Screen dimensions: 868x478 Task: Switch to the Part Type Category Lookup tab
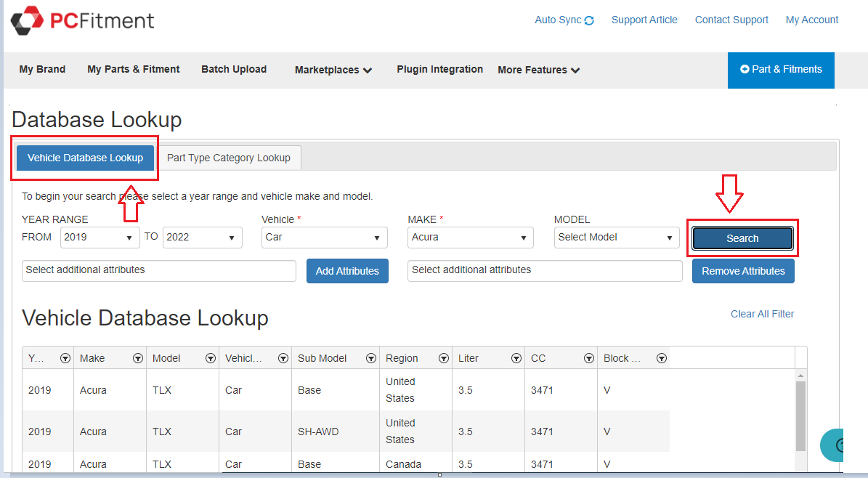click(x=230, y=158)
